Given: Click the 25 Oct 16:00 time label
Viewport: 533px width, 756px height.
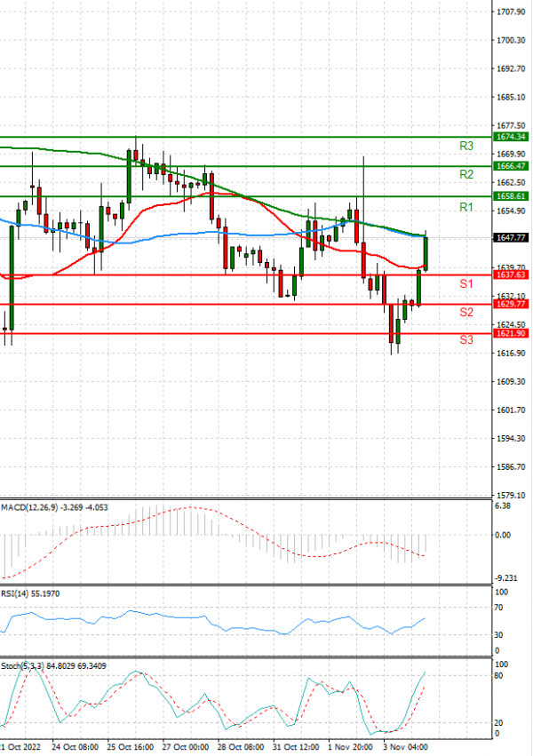Looking at the screenshot, I should click(130, 747).
